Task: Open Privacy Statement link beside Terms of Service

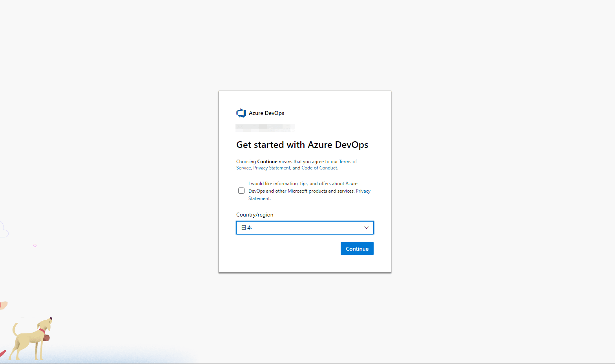Action: pos(272,168)
